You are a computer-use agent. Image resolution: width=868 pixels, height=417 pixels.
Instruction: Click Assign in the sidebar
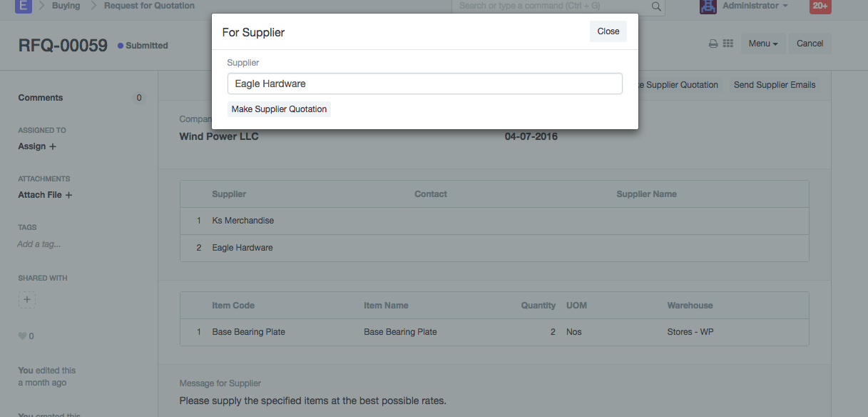(37, 146)
